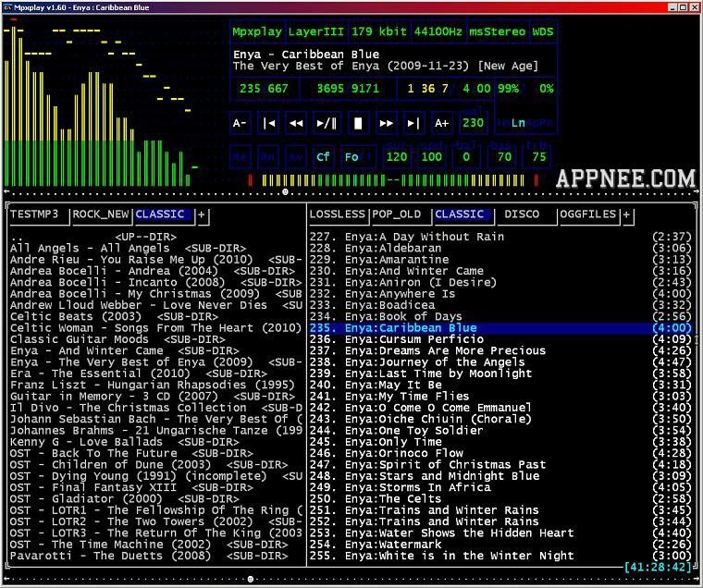Add a tab with + after OGGFILES
The width and height of the screenshot is (703, 588).
pyautogui.click(x=626, y=214)
